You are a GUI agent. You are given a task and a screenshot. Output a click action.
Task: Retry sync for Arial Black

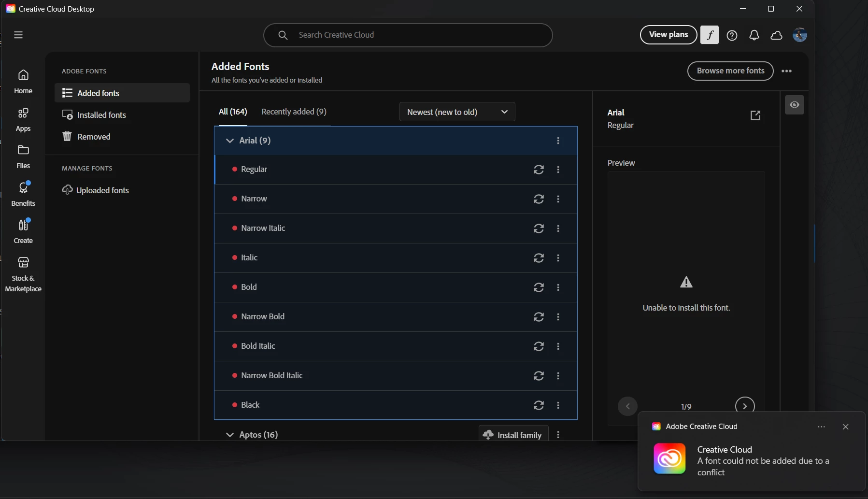tap(539, 405)
